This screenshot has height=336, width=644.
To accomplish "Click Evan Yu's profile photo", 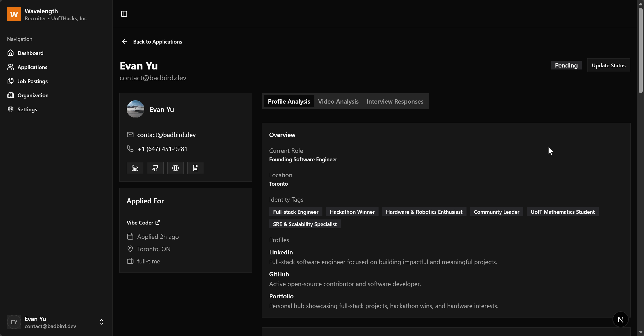I will 135,109.
